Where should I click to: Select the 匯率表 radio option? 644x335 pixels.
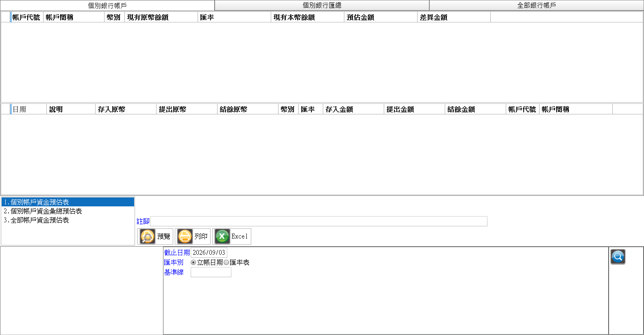226,263
